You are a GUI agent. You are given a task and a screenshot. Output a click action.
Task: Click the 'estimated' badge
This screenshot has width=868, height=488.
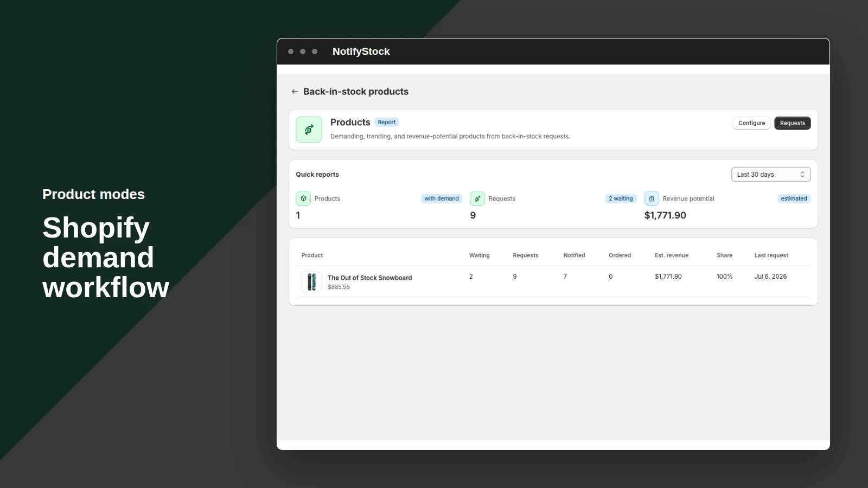794,198
